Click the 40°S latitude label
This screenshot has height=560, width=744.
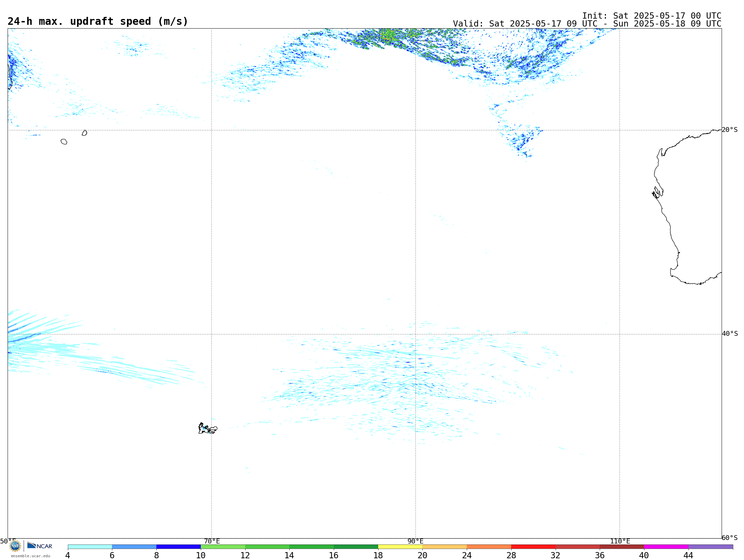pos(730,334)
